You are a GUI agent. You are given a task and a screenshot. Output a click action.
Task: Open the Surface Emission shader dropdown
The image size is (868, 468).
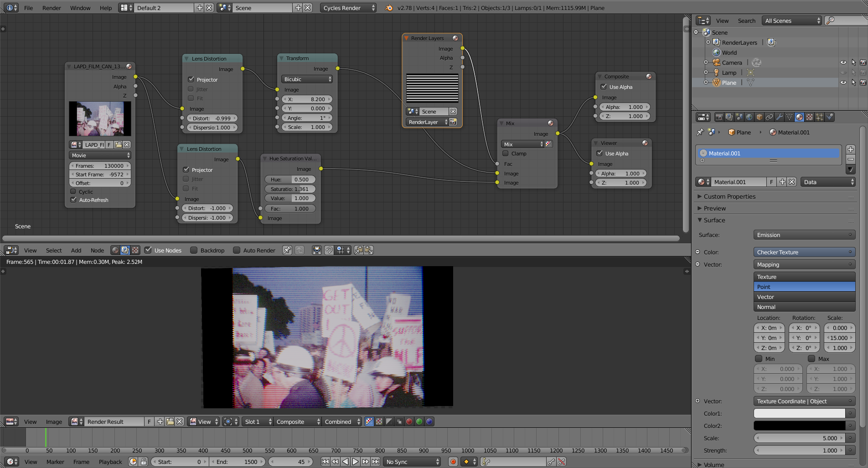coord(804,235)
